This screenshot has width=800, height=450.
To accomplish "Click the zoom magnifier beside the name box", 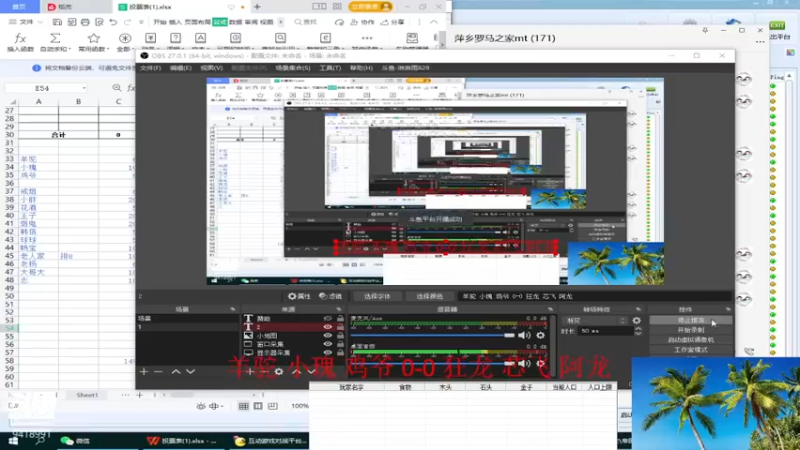I will point(117,88).
